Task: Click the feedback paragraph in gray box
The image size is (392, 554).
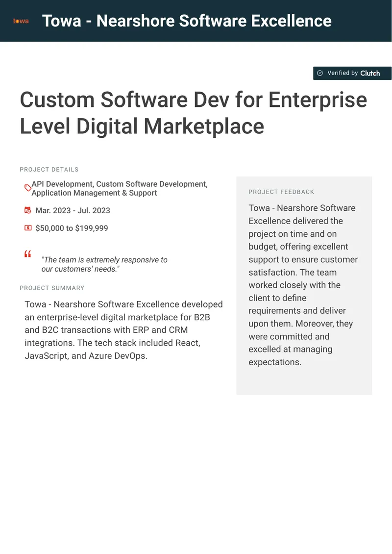Action: coord(303,285)
